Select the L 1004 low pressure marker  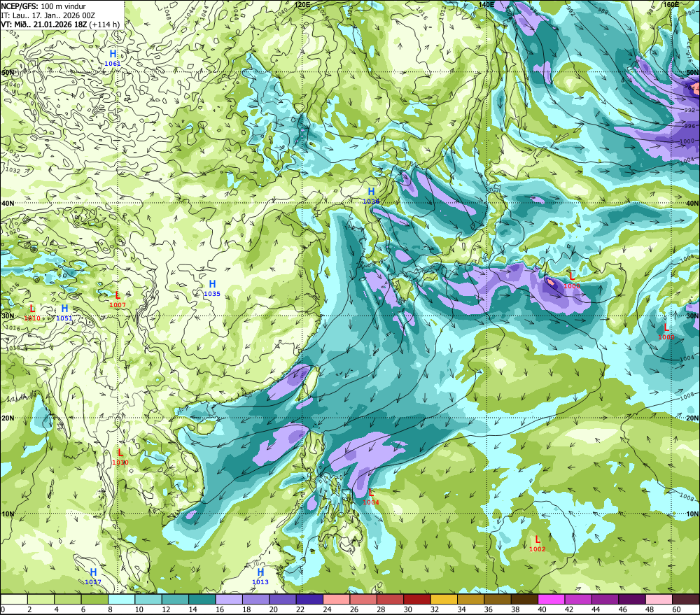[371, 496]
